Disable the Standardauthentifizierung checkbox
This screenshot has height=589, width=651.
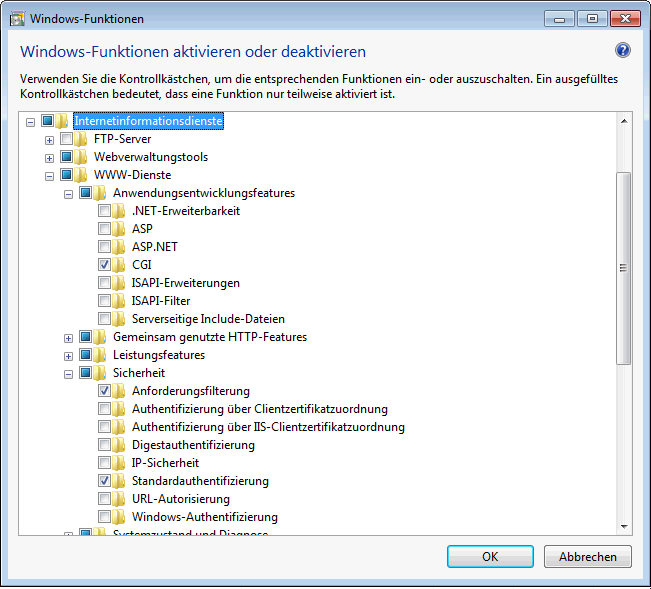[105, 481]
